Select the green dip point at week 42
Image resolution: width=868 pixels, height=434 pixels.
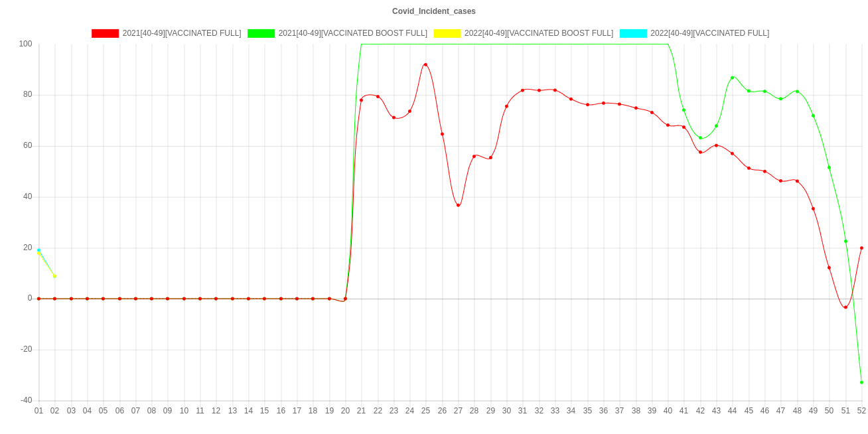click(700, 137)
